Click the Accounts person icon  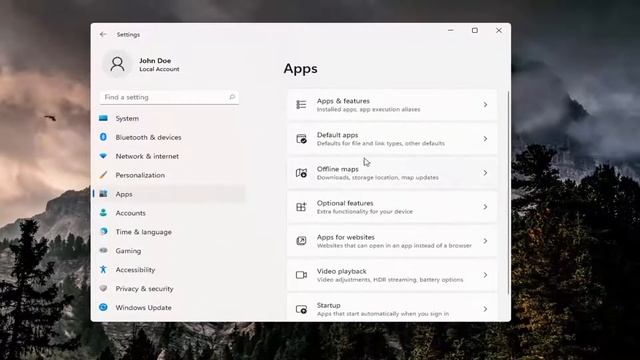pyautogui.click(x=103, y=213)
